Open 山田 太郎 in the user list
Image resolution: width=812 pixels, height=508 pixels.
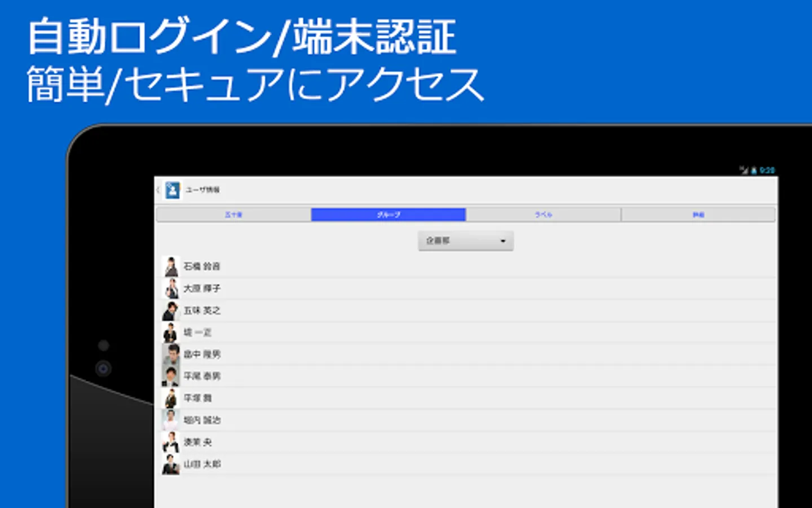[x=202, y=464]
